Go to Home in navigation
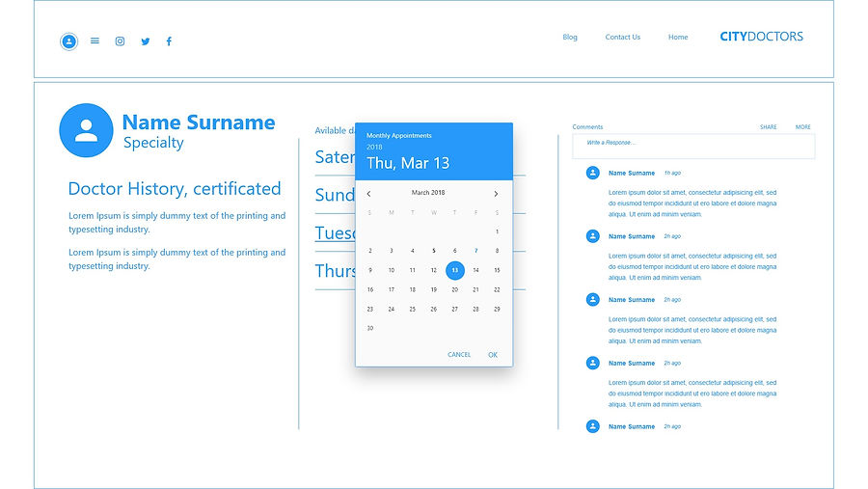Screen dimensions: 868x489 pyautogui.click(x=678, y=37)
